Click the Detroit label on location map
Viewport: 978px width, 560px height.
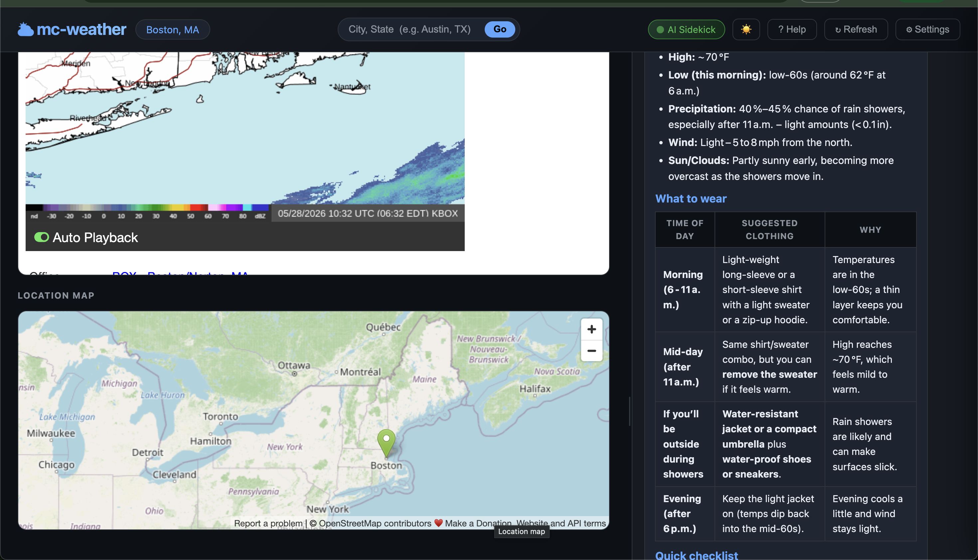[148, 452]
